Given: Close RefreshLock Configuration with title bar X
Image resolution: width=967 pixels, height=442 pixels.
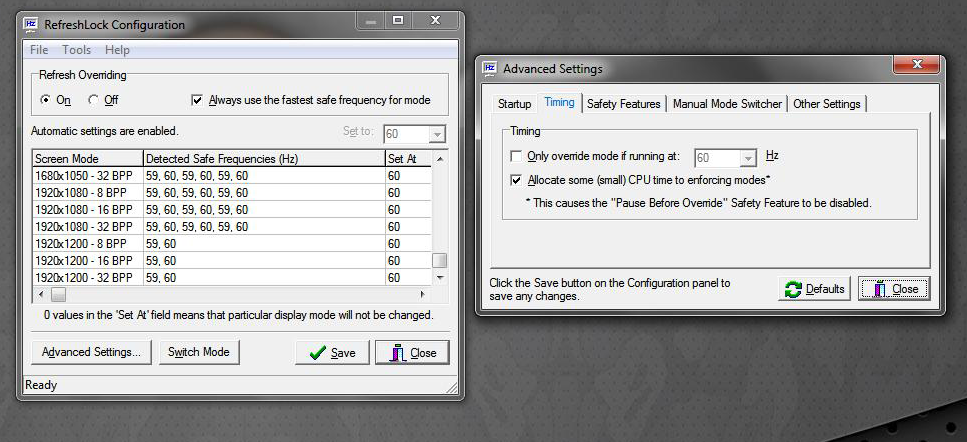Looking at the screenshot, I should click(x=435, y=20).
